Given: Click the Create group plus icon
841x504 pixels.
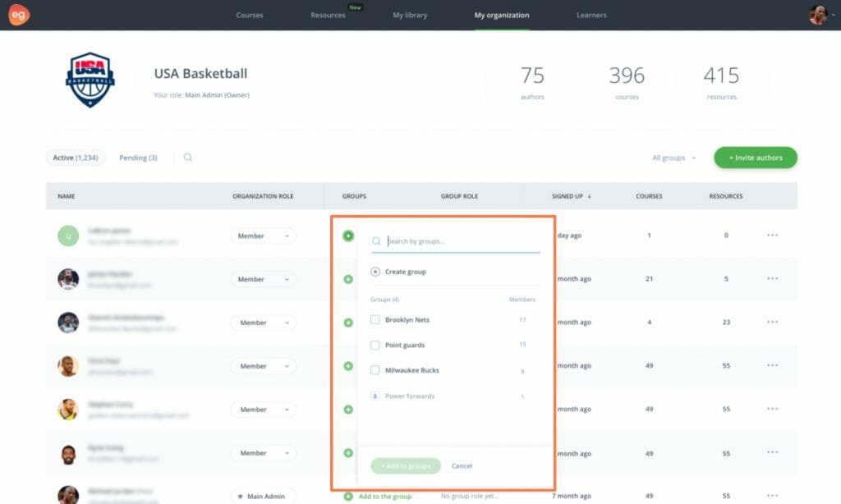Looking at the screenshot, I should point(375,272).
